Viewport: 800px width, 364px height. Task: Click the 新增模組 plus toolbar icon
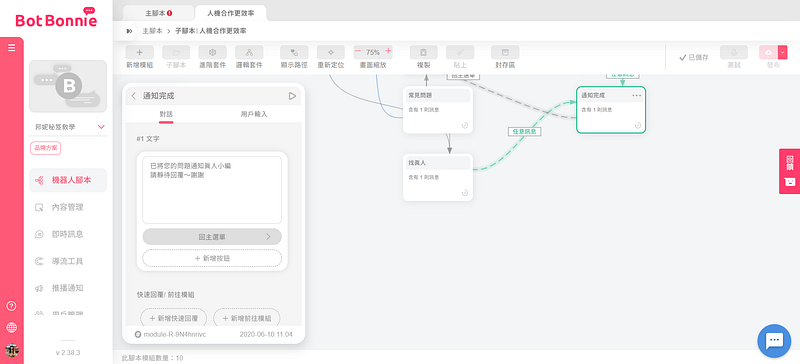coord(139,52)
